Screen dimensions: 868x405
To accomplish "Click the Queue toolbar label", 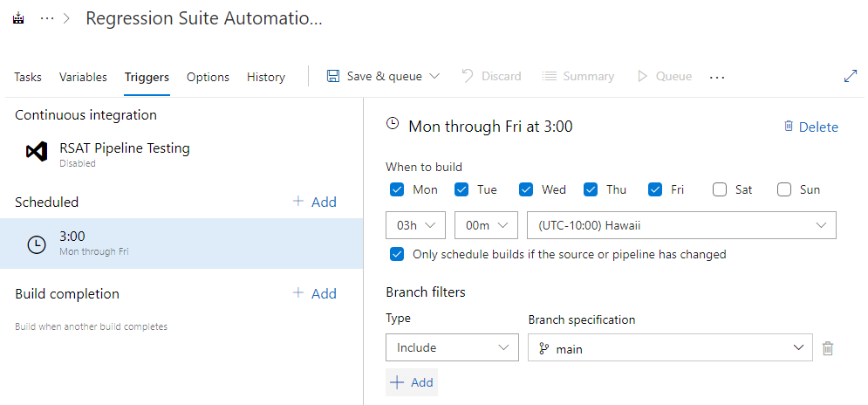I will point(673,76).
